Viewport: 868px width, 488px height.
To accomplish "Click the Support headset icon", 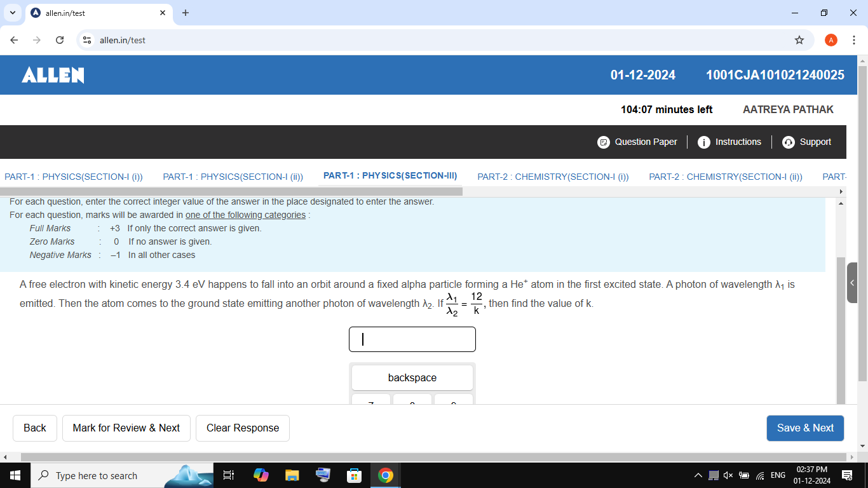I will (x=789, y=142).
